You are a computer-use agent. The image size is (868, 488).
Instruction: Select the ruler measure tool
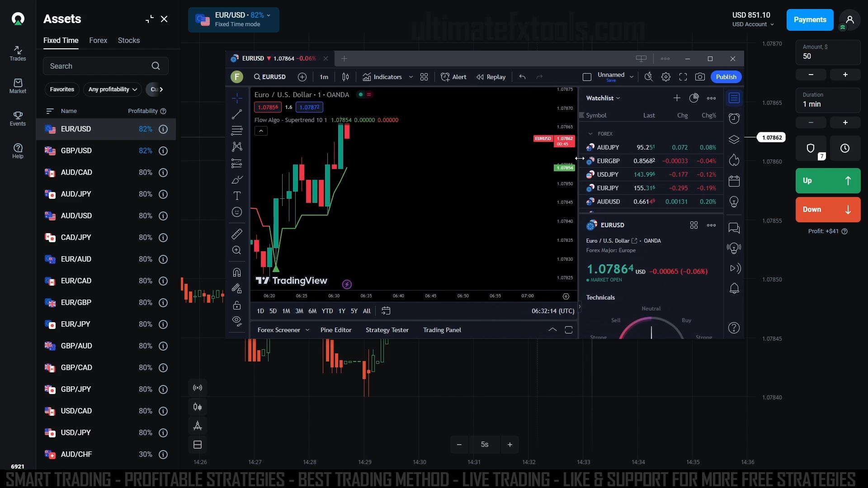click(237, 234)
